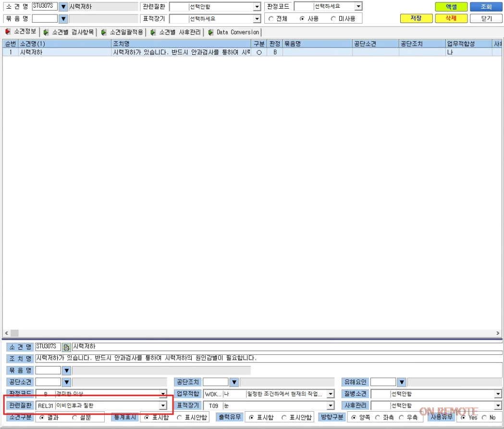Screen dimensions: 504x429
Task: Click the yellow 저장 button
Action: tap(416, 18)
